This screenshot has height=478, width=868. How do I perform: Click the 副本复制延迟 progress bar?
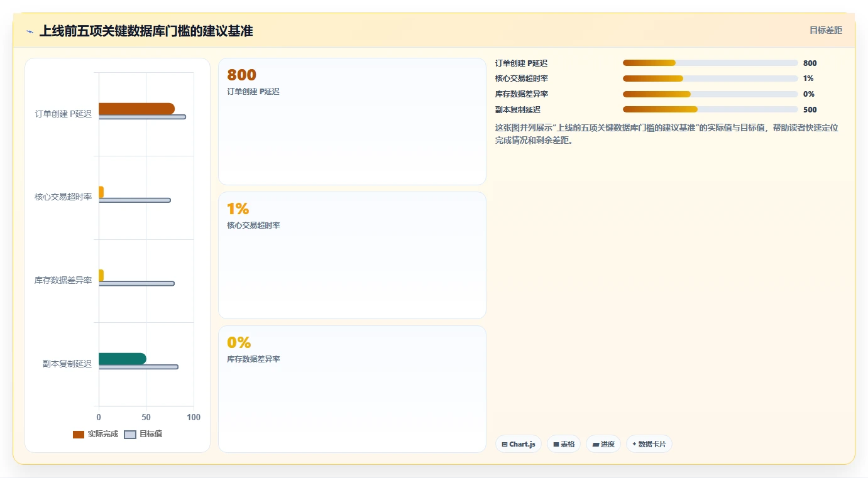(710, 109)
